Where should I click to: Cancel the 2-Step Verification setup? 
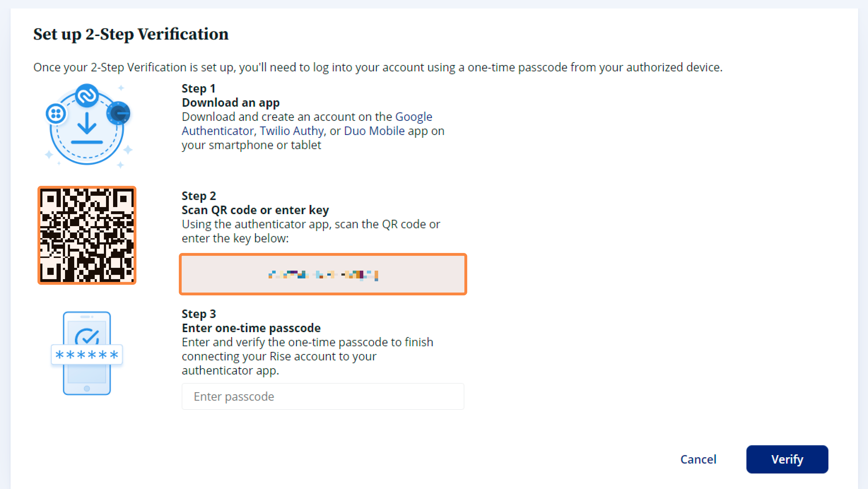pyautogui.click(x=698, y=459)
